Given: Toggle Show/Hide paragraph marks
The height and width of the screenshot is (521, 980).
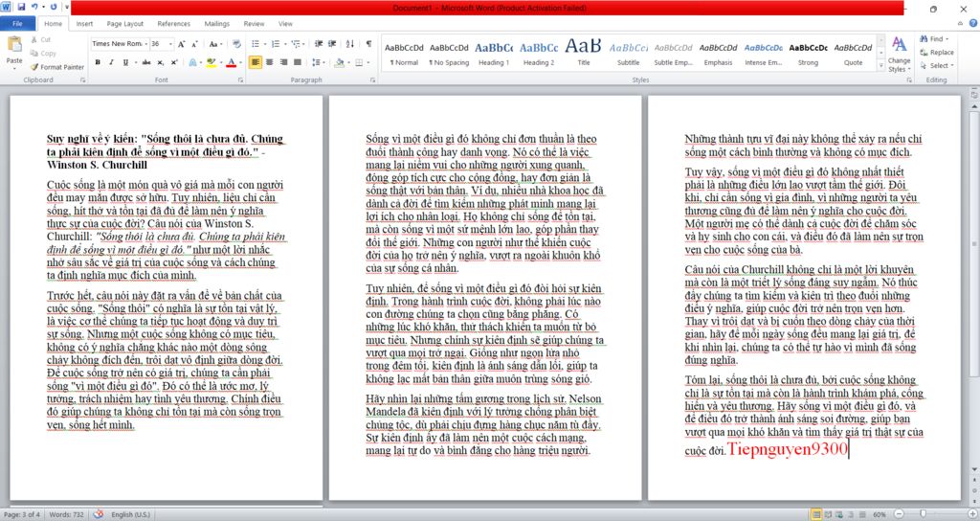Looking at the screenshot, I should (369, 43).
